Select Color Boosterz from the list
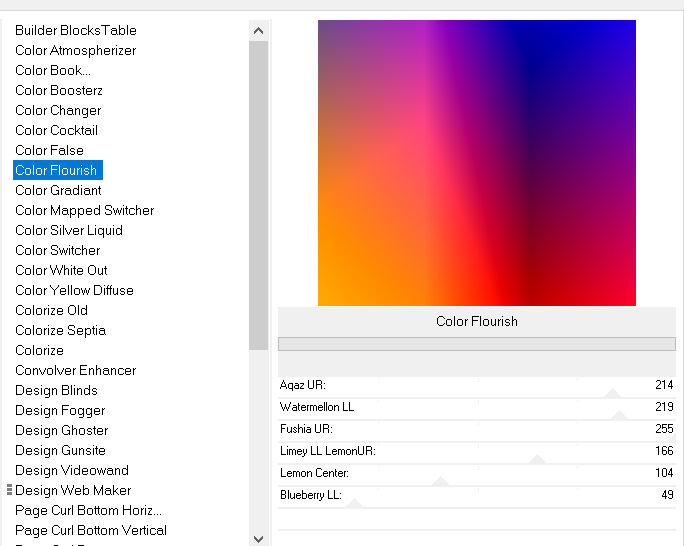The image size is (684, 546). (x=59, y=90)
